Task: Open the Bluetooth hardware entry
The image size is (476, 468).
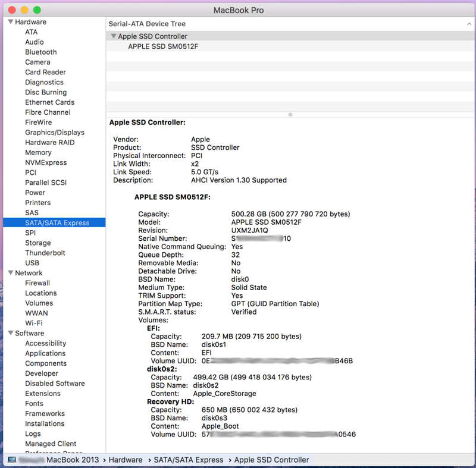Action: [41, 52]
